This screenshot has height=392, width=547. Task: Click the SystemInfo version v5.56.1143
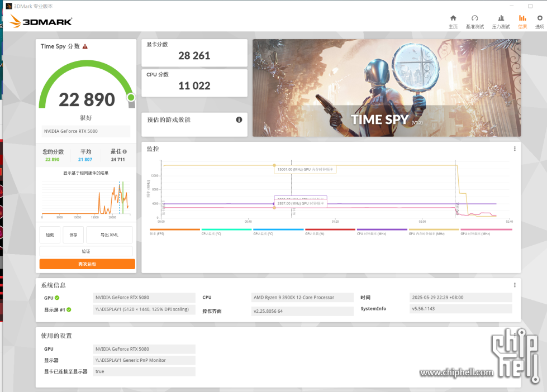pyautogui.click(x=460, y=309)
